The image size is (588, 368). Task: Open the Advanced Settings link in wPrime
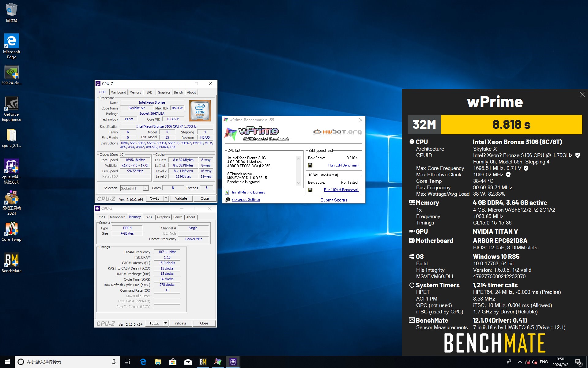(x=246, y=200)
